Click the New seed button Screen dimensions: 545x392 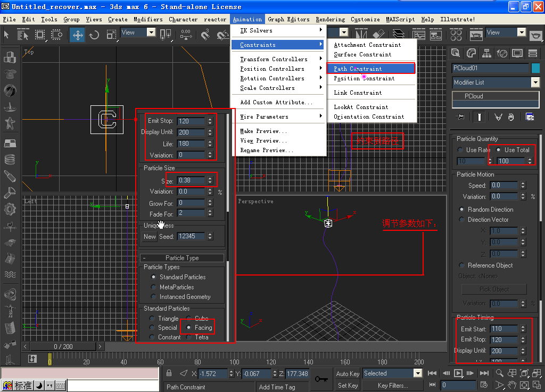pos(150,237)
